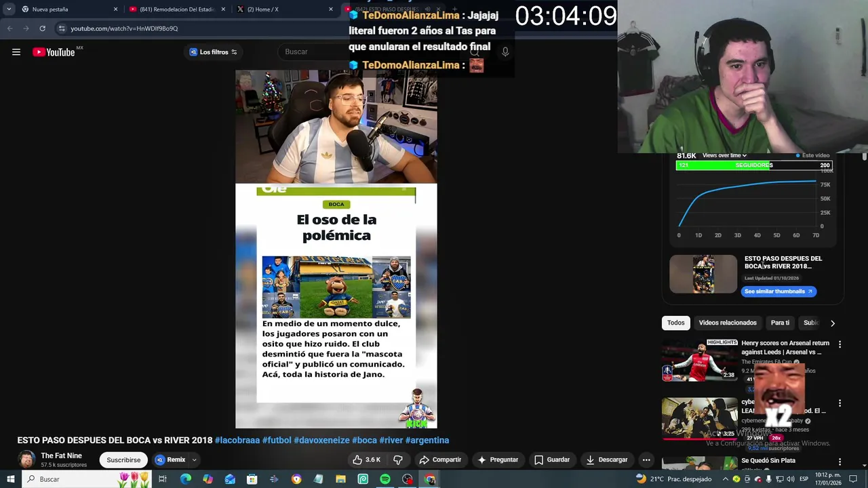Click See similar thumbnails button
The height and width of the screenshot is (488, 868).
click(778, 291)
